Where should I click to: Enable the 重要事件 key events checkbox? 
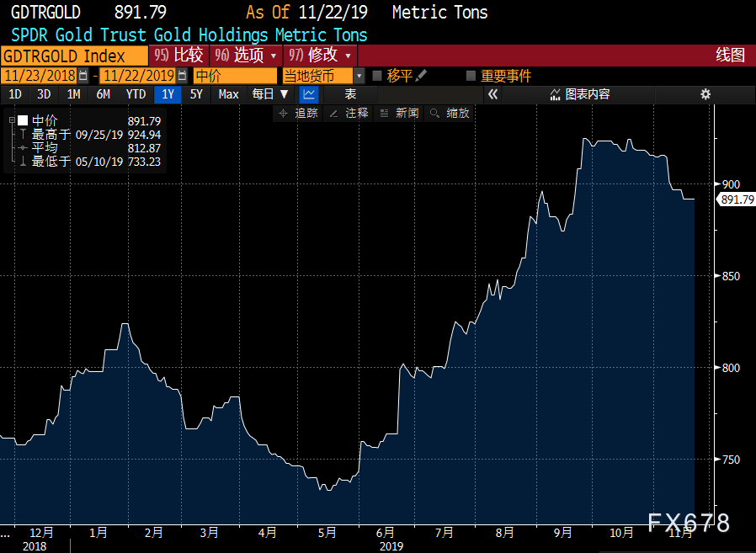point(471,76)
